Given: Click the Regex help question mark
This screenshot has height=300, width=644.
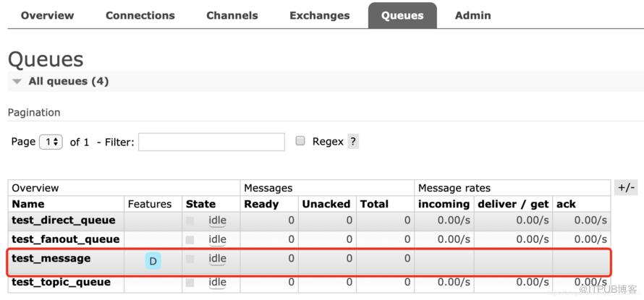Looking at the screenshot, I should (353, 142).
